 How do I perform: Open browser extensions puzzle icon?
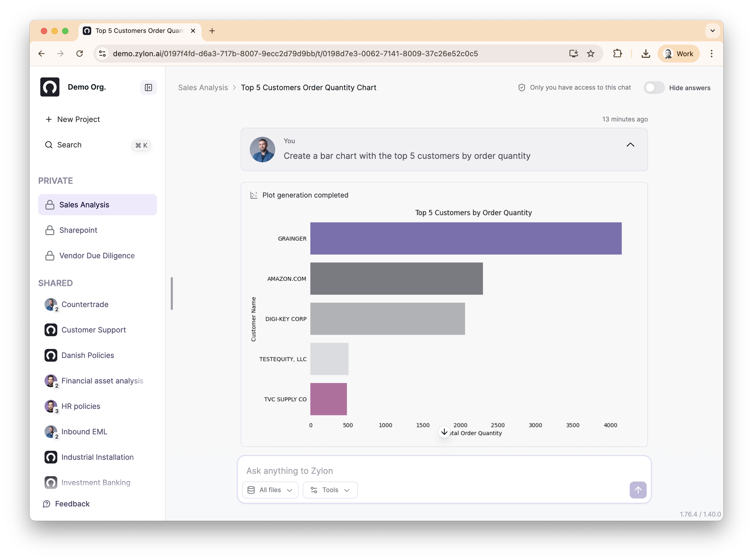[x=618, y=54]
